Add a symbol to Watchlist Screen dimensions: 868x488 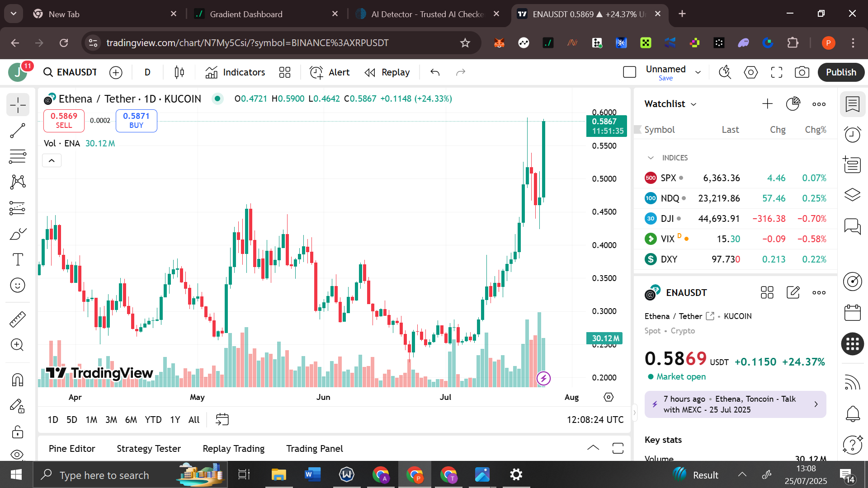tap(767, 104)
